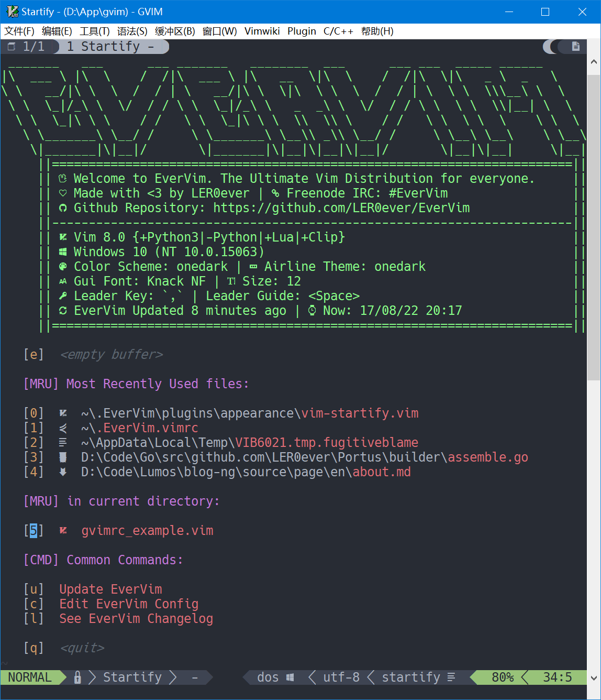Click the Go file icon beside assemble.go

(x=63, y=457)
